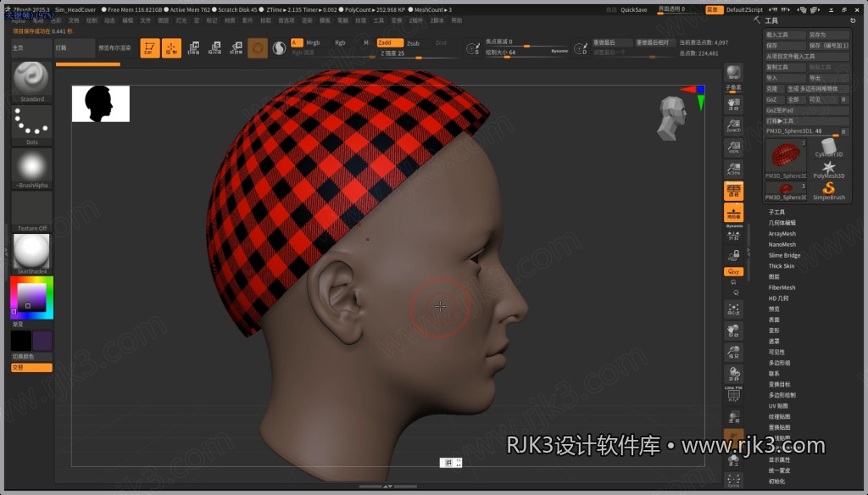Expand the ArrayMesh section
This screenshot has height=495, width=868.
[782, 234]
